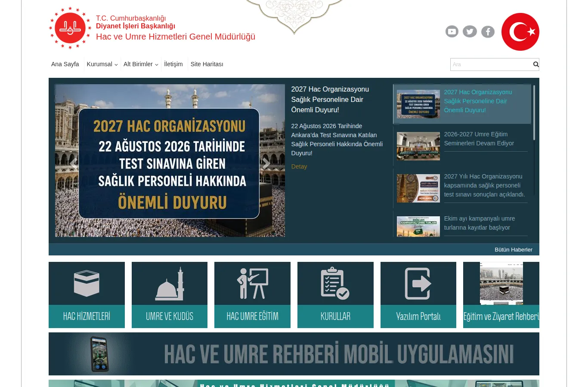Open the Twitter social icon

(x=470, y=31)
